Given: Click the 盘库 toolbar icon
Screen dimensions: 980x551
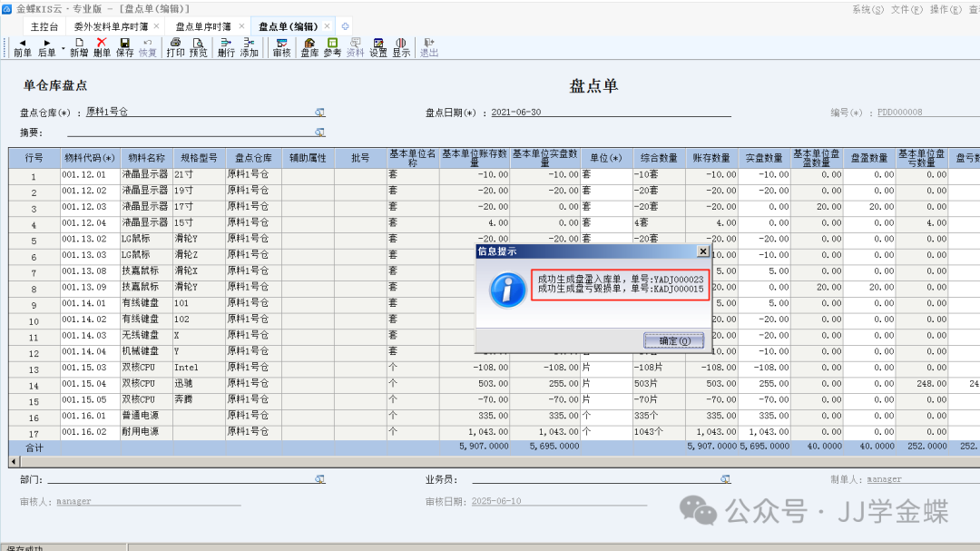Looking at the screenshot, I should tap(309, 47).
